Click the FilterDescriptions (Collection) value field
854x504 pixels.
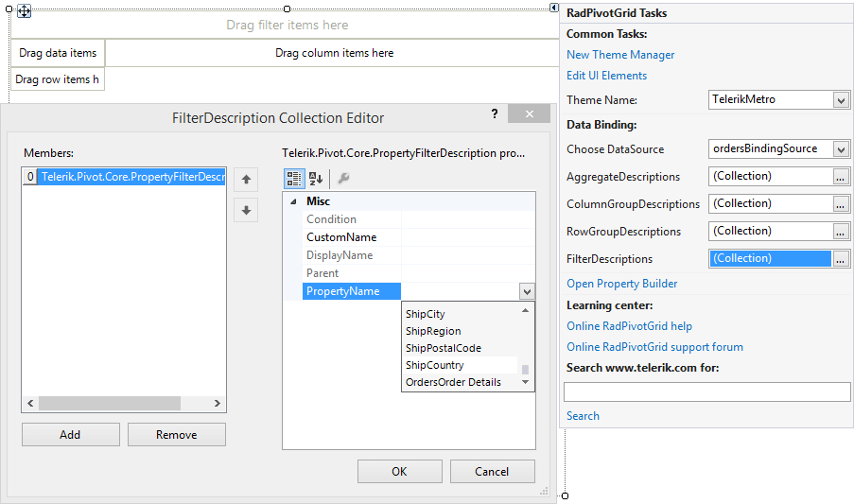point(771,258)
